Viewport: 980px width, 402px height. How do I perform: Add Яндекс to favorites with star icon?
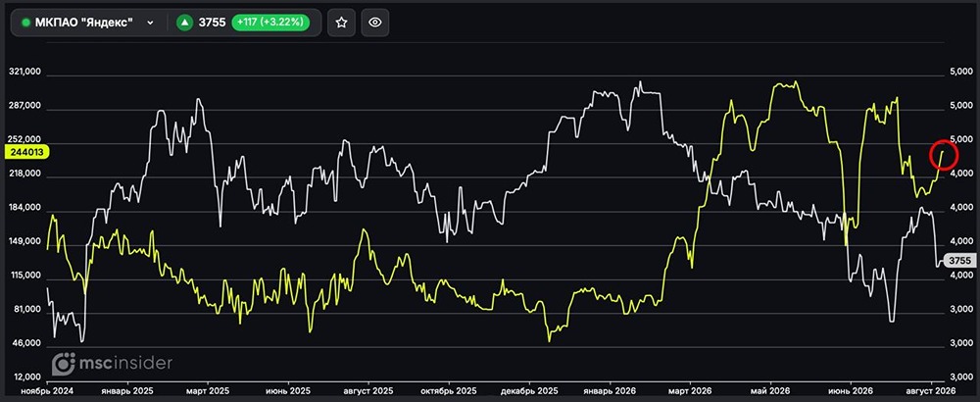(x=341, y=23)
